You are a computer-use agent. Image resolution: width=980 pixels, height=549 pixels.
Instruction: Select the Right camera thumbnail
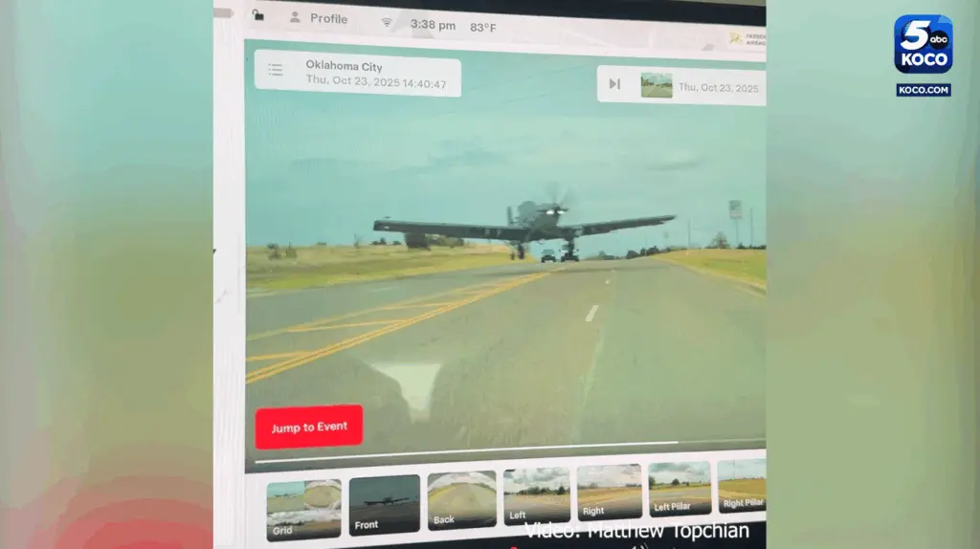pyautogui.click(x=609, y=492)
